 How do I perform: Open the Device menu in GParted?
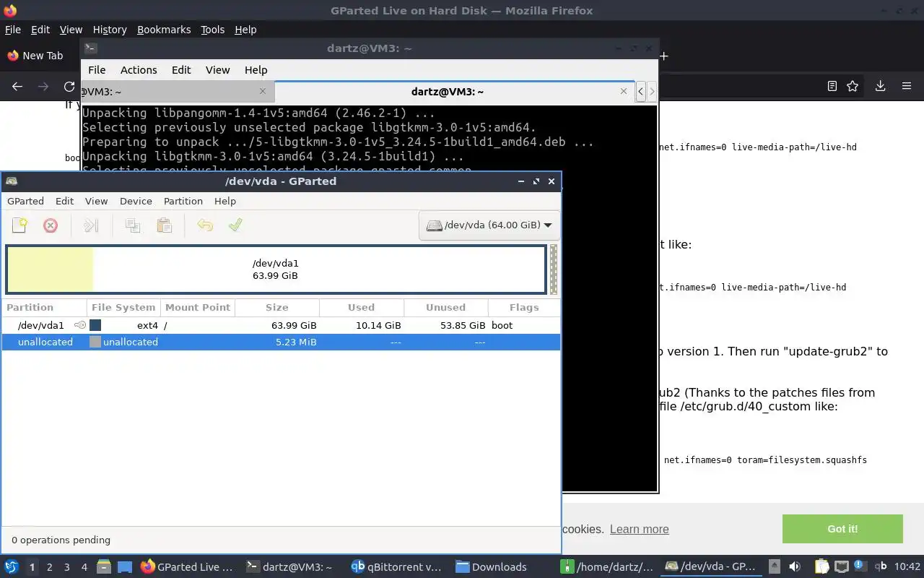pos(136,201)
